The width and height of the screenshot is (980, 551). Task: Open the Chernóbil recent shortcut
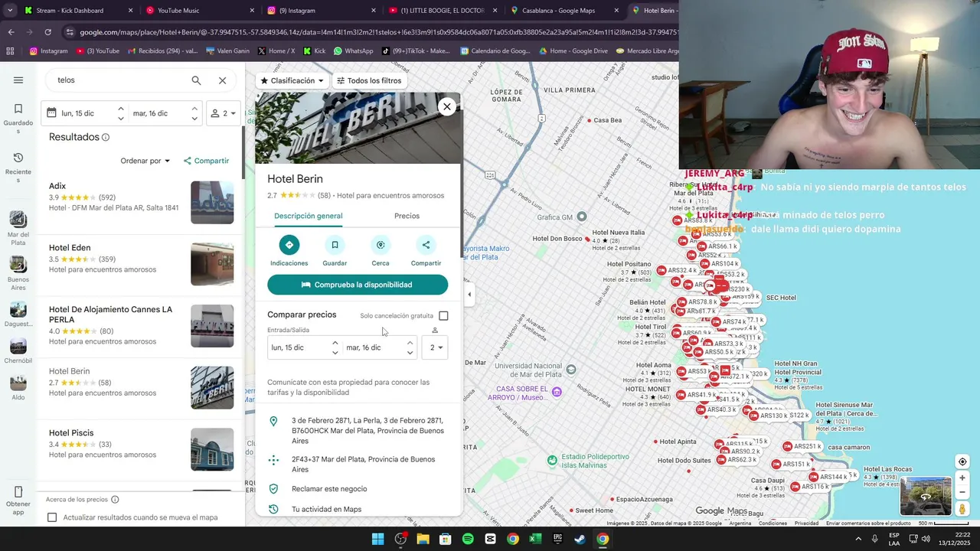pos(18,351)
